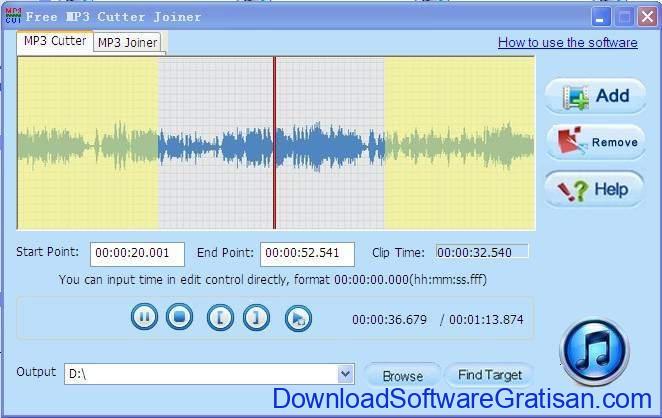This screenshot has width=662, height=418.
Task: Set end point with right bracket button
Action: [256, 318]
